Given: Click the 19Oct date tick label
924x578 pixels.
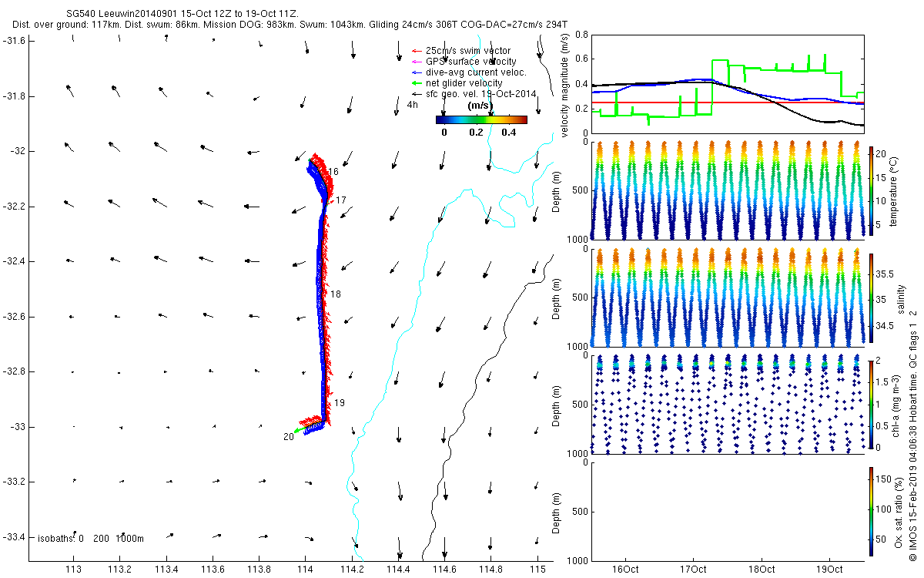Looking at the screenshot, I should pos(829,570).
